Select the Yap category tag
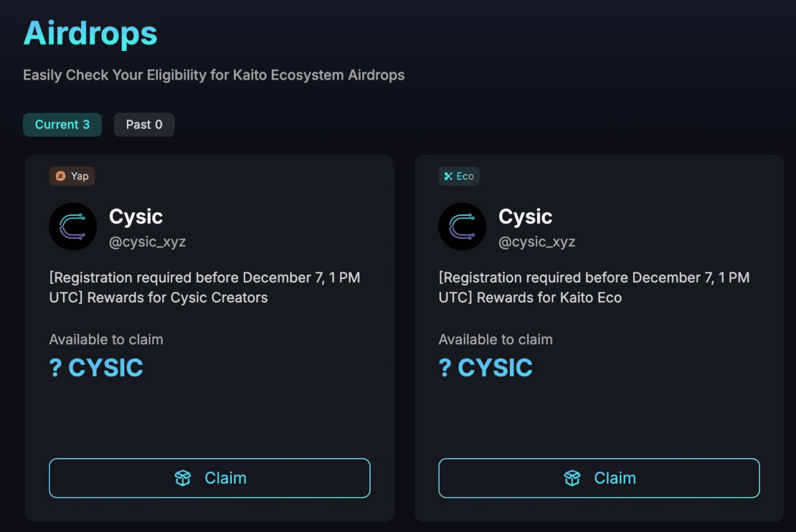 pos(72,177)
